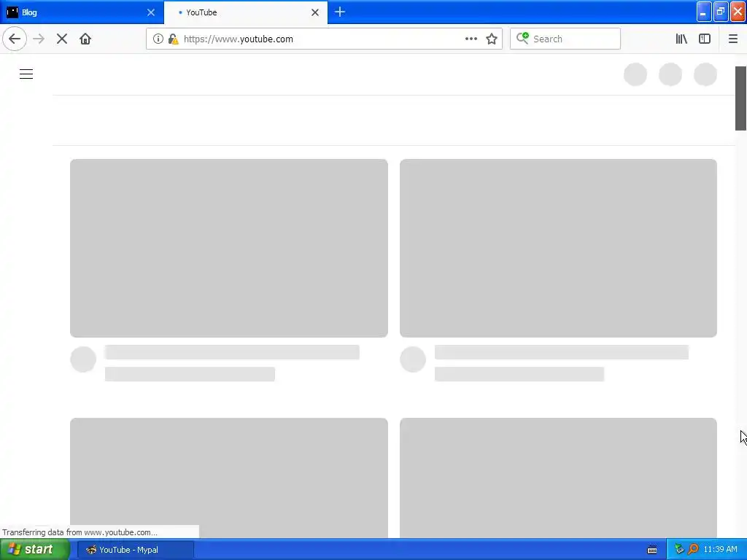The width and height of the screenshot is (747, 560).
Task: Click the Blog tab favicon
Action: coord(12,12)
